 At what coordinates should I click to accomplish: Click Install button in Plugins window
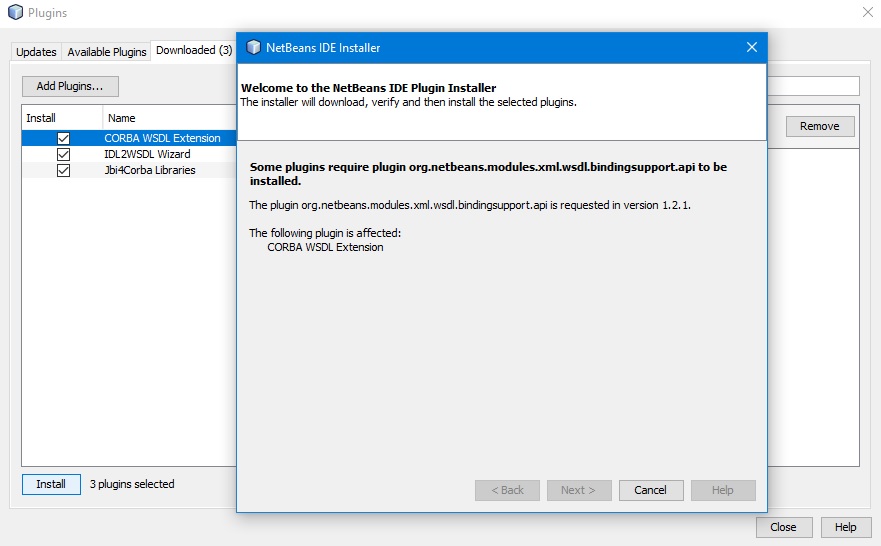(51, 484)
